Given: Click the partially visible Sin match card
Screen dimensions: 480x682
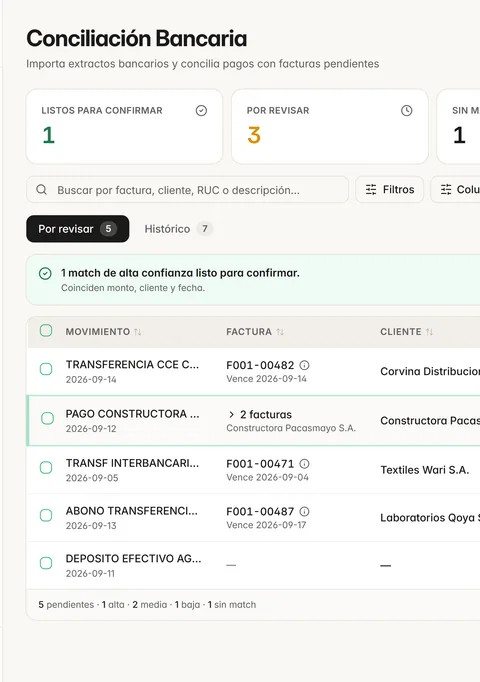Looking at the screenshot, I should pyautogui.click(x=458, y=127).
